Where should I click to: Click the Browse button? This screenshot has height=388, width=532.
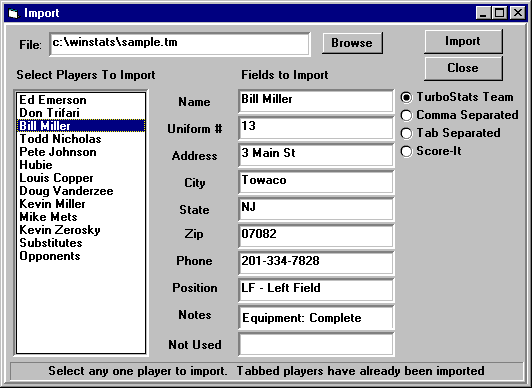tap(352, 43)
